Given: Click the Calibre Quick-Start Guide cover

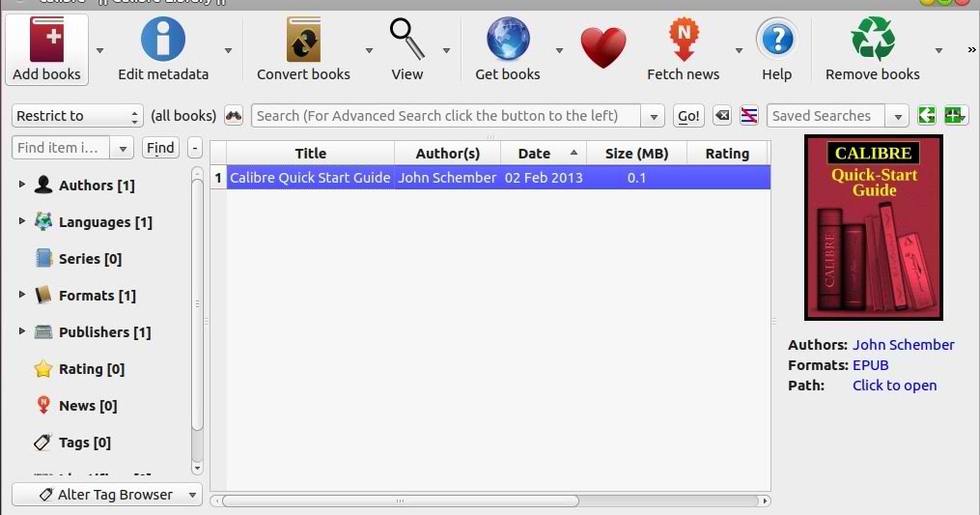Looking at the screenshot, I should tap(873, 228).
